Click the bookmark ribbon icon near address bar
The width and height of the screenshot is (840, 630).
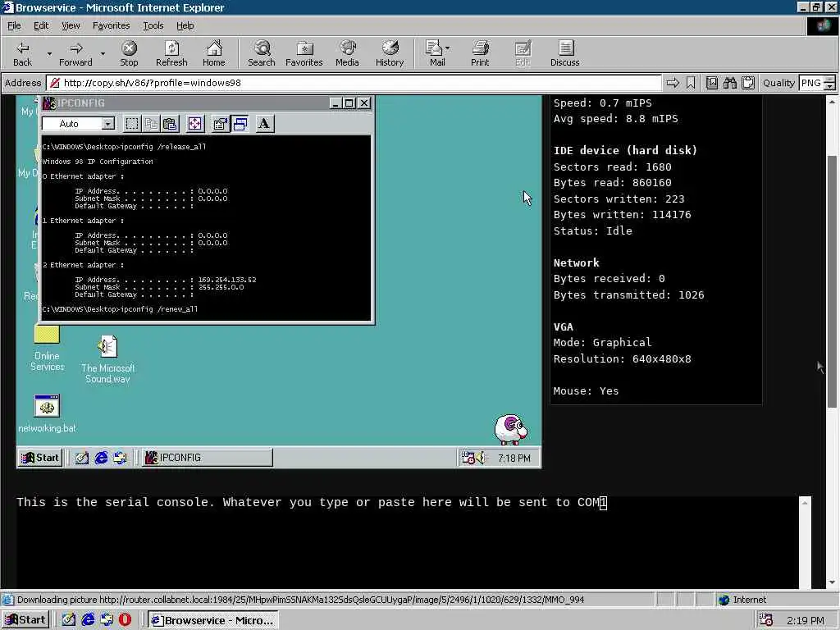pos(691,83)
